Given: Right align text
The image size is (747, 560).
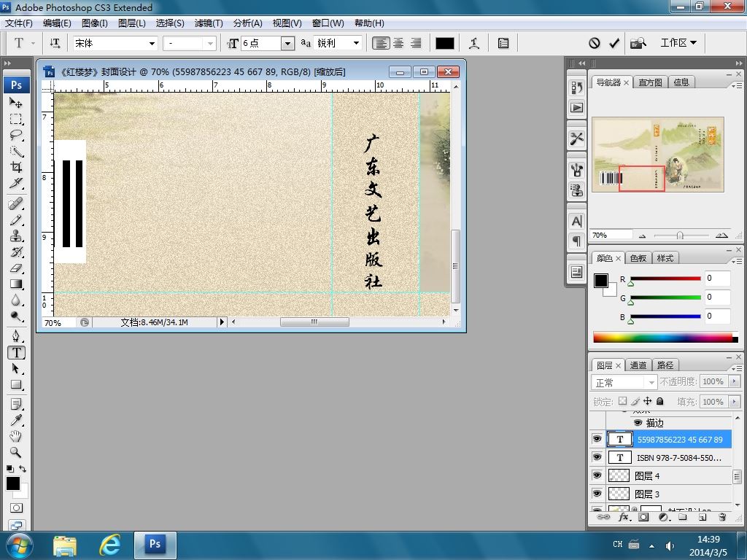Looking at the screenshot, I should (x=416, y=43).
